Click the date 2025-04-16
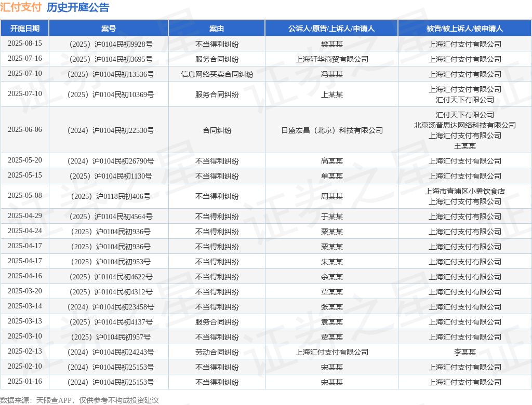Screen dimensions: 532x405 [x=25, y=276]
